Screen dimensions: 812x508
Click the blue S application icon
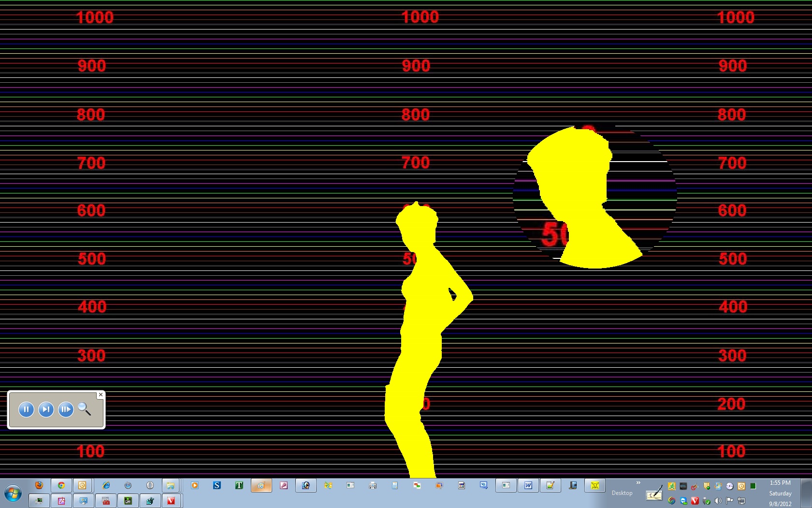click(x=217, y=485)
